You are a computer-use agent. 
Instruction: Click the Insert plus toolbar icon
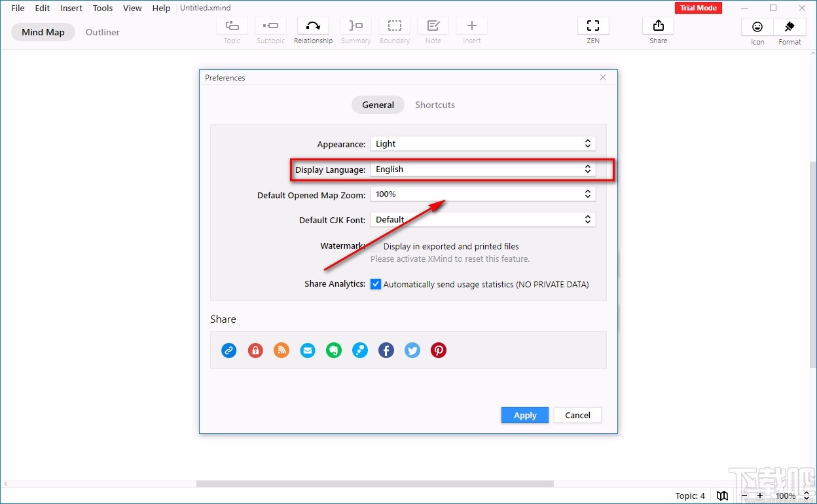tap(472, 26)
